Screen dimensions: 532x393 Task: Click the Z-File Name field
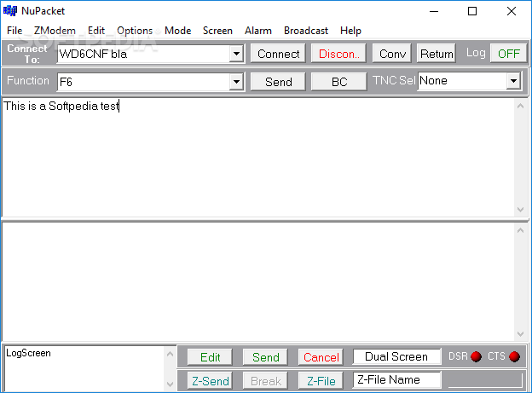[x=396, y=379]
